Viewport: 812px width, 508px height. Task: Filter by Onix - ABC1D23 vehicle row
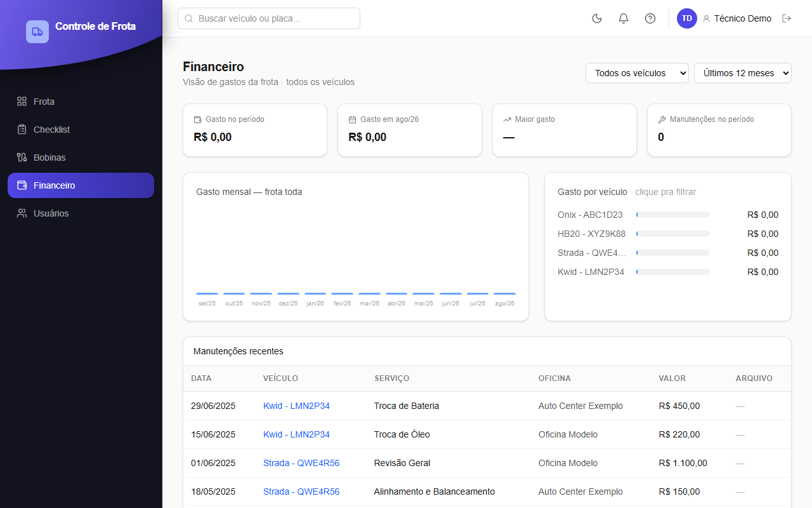coord(668,215)
